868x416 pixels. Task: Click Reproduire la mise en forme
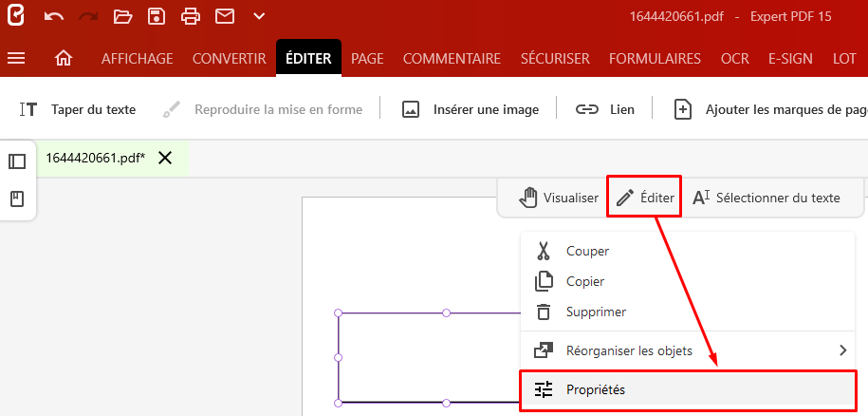(x=262, y=109)
